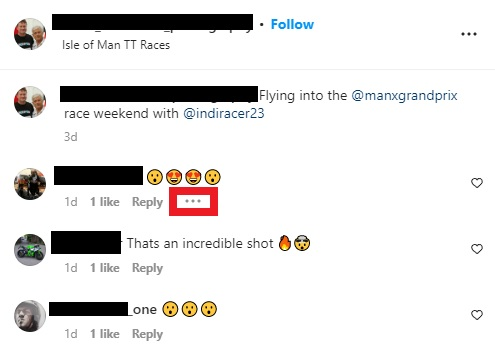Open the @indiracer23 mention link

point(224,114)
